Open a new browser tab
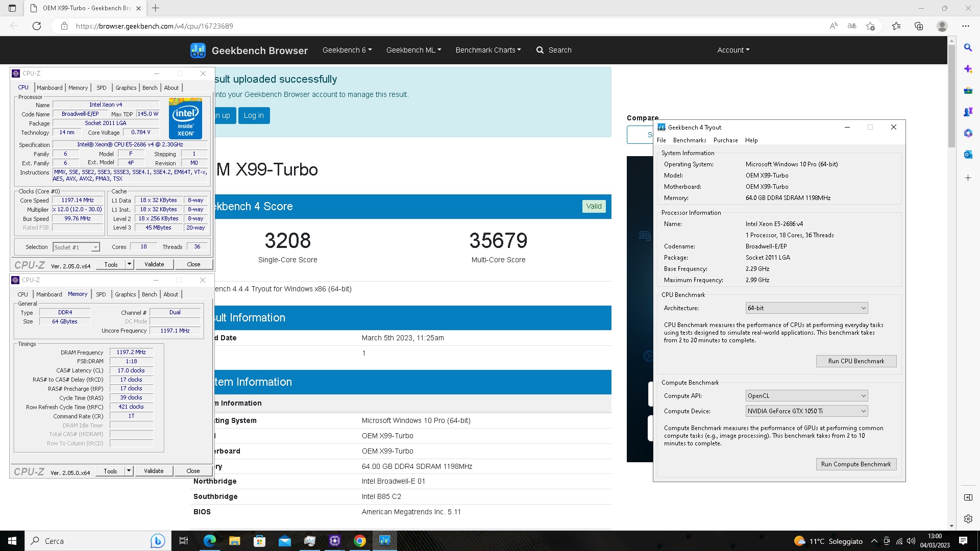This screenshot has height=551, width=980. 156,8
